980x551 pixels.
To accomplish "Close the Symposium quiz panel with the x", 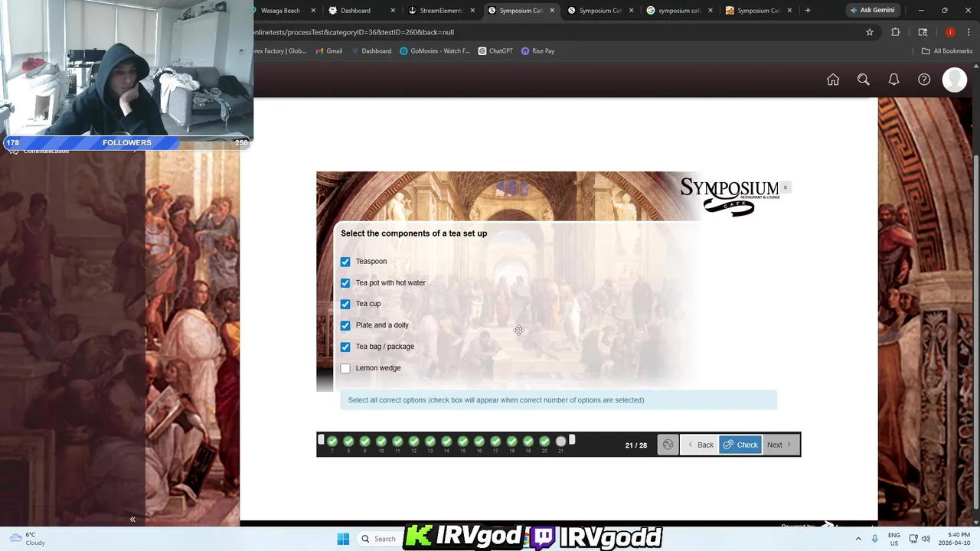I will (785, 187).
